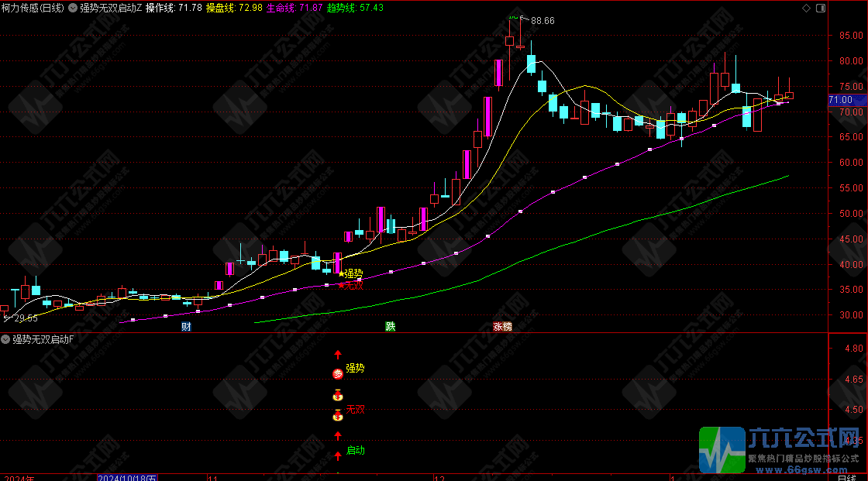Expand the 强势无双启动F sub-indicator dropdown
Viewport: 868px width, 481px height.
coord(6,339)
